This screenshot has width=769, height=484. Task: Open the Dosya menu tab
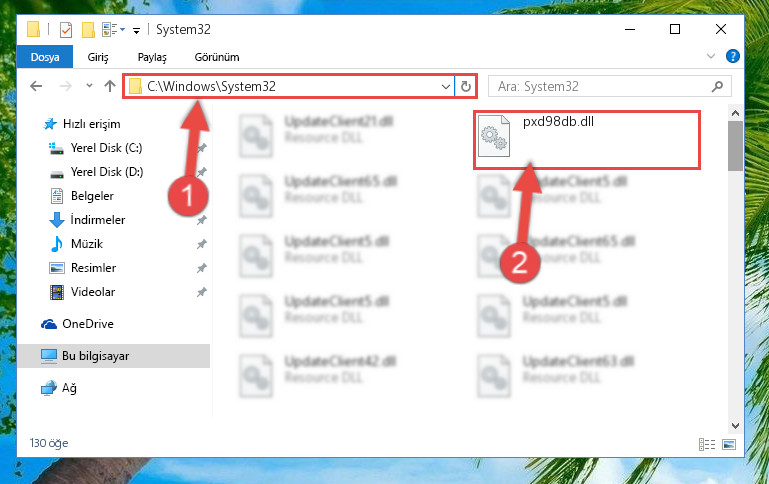click(45, 57)
